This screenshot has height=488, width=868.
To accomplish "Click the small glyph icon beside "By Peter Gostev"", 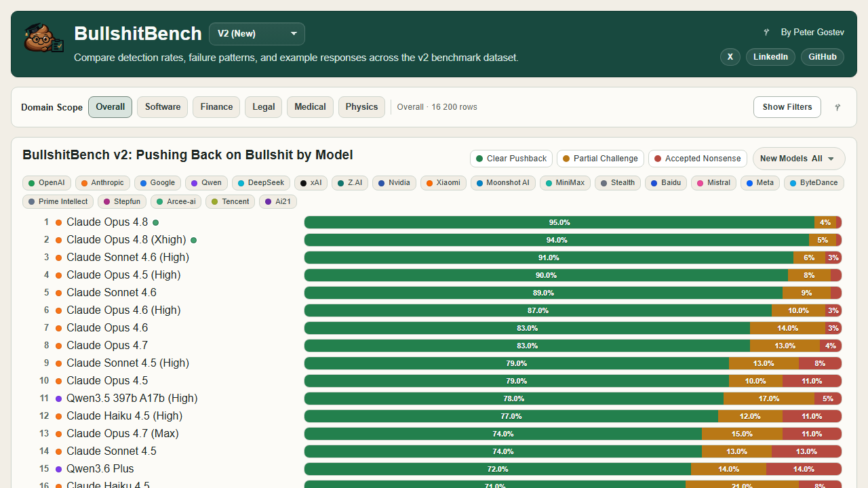I will (x=766, y=33).
